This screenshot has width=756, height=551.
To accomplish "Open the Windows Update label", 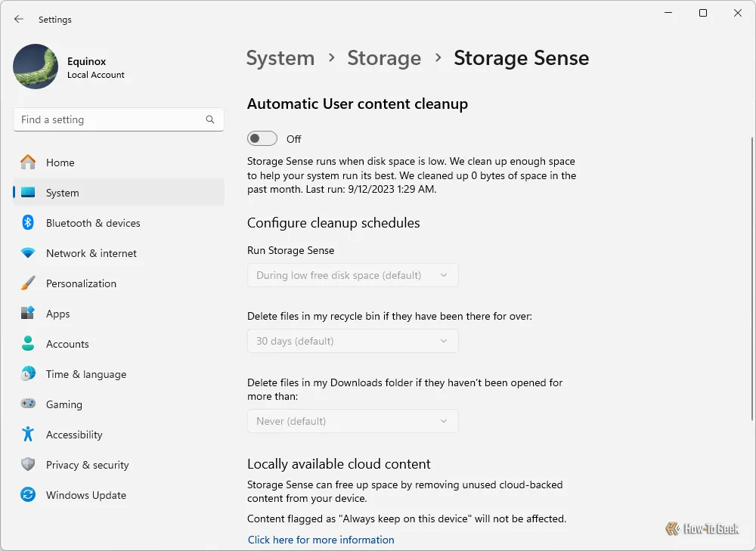I will click(x=86, y=495).
